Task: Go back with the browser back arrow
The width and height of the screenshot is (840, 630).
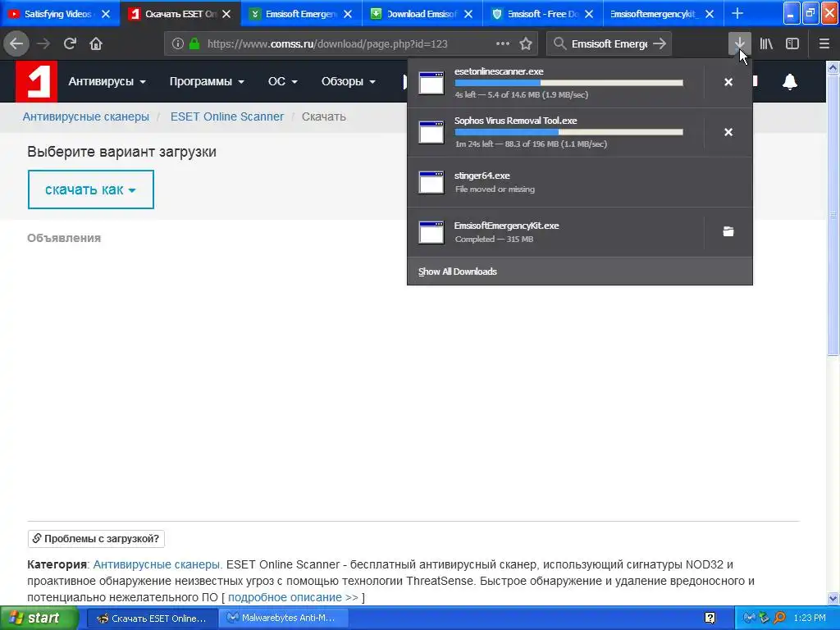Action: (x=16, y=43)
